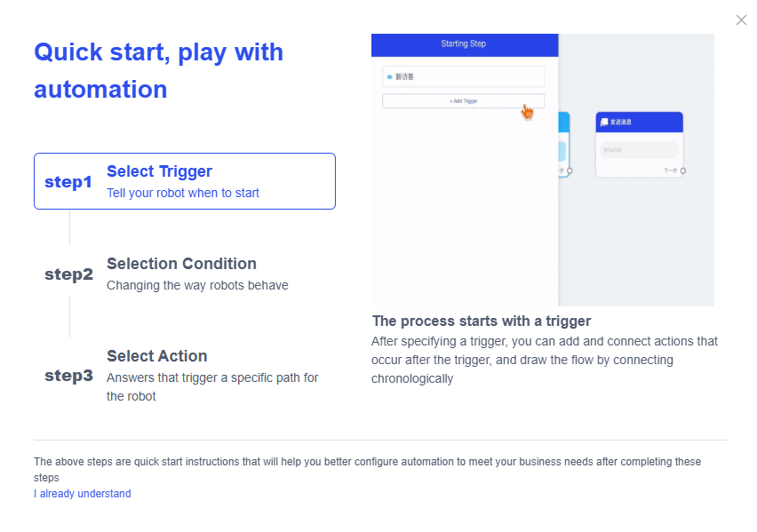Click the chat icon on the blue message node
Viewport: 757px width, 532px height.
tap(604, 122)
